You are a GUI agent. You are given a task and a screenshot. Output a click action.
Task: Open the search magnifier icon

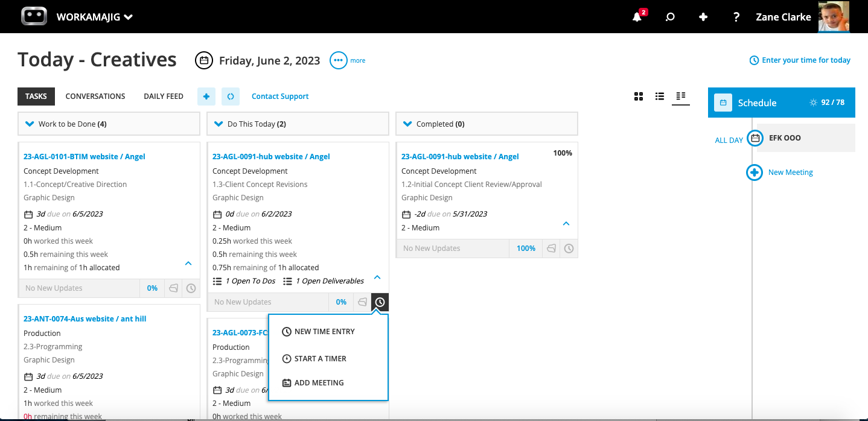point(670,17)
